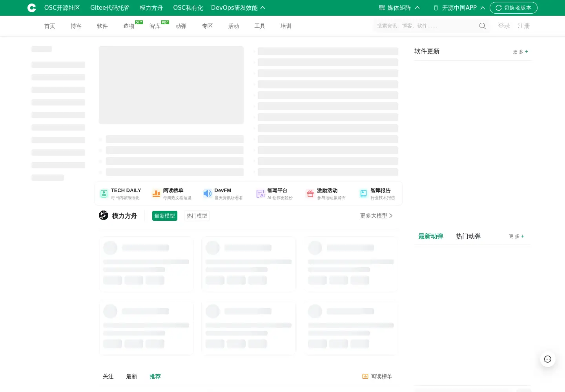Click the 模力方舟 globe logo icon
The width and height of the screenshot is (565, 392).
[104, 215]
